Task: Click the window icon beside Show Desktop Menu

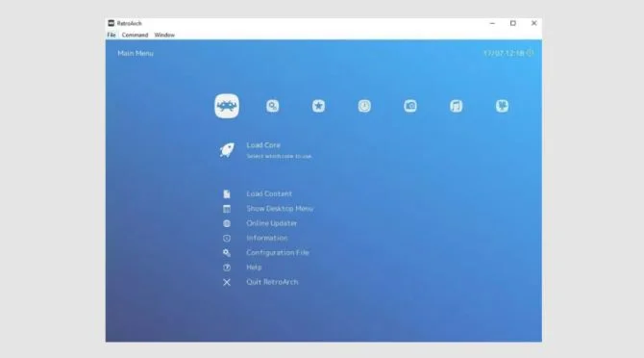Action: tap(227, 209)
